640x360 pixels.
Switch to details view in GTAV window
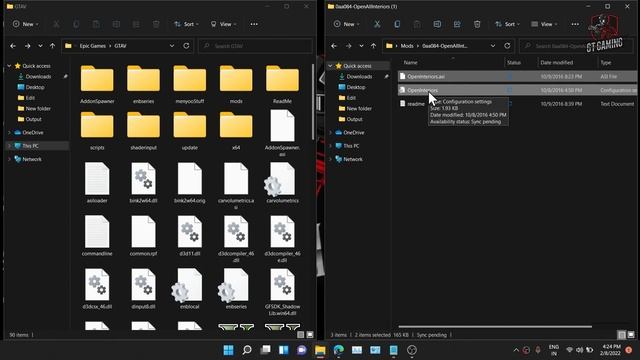pos(300,335)
